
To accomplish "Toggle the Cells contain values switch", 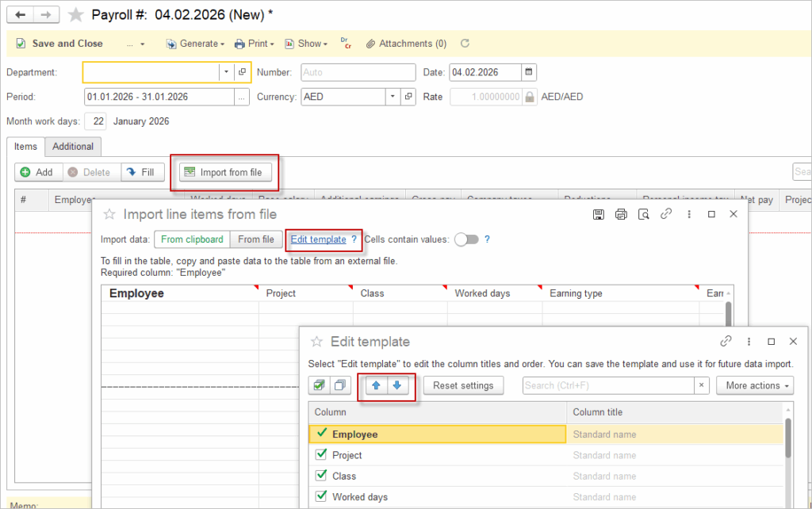I will [466, 239].
